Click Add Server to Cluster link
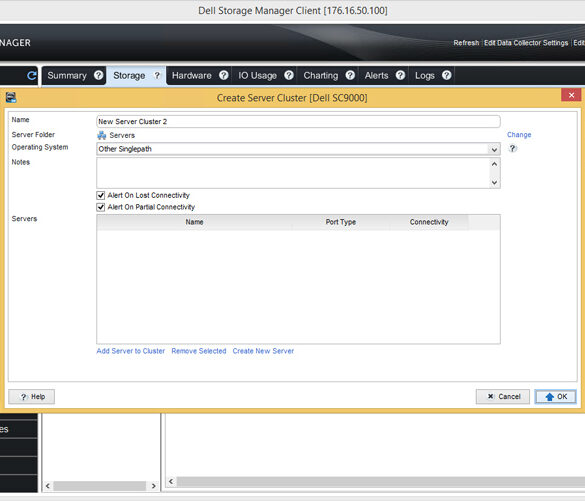This screenshot has height=501, width=585. pos(131,351)
